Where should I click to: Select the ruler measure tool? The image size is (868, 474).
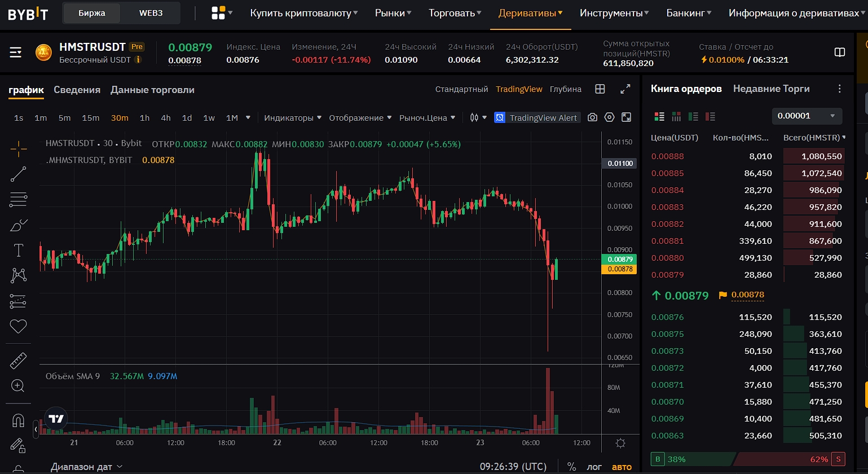click(x=19, y=361)
